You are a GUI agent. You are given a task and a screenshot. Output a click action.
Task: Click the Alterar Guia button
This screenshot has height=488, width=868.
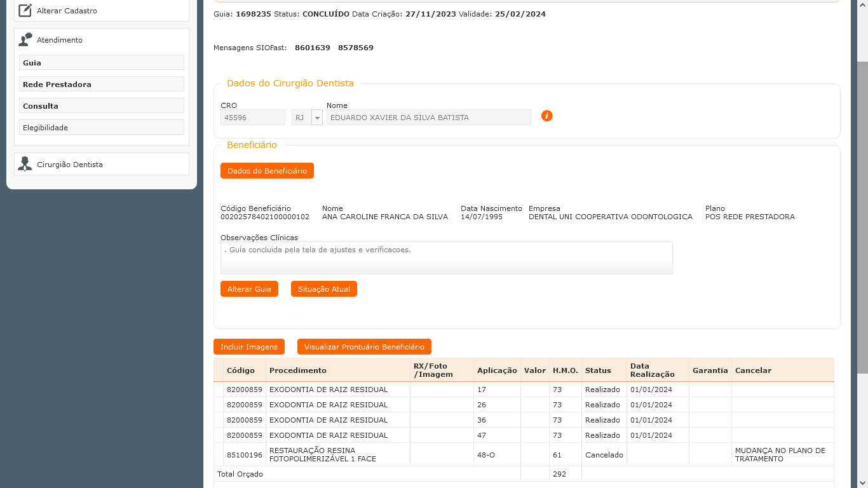[x=249, y=289]
